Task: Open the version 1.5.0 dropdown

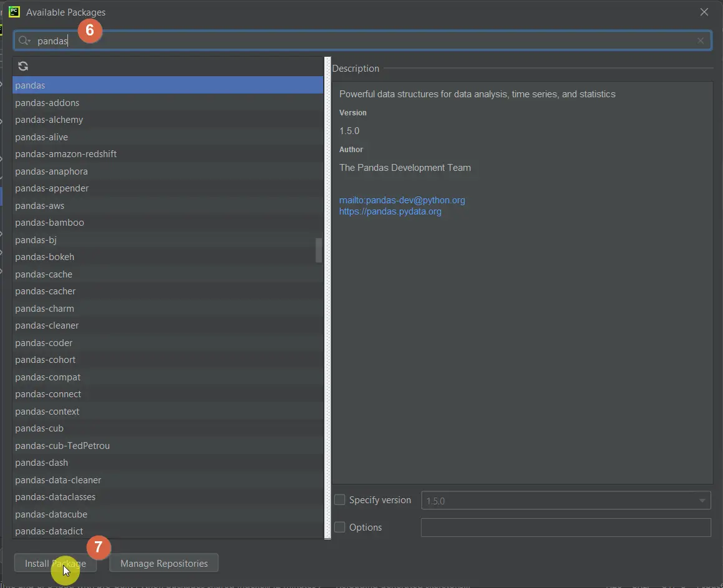Action: [x=566, y=501]
